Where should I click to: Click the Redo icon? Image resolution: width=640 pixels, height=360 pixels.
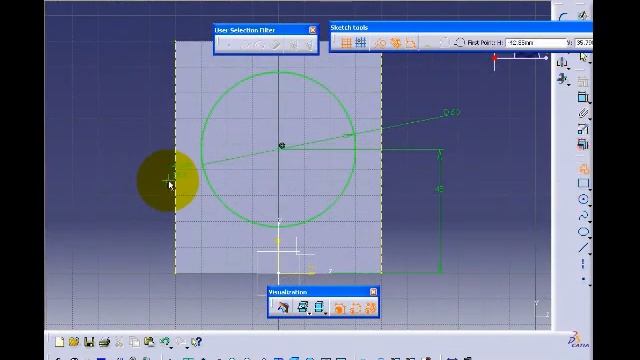(x=181, y=341)
